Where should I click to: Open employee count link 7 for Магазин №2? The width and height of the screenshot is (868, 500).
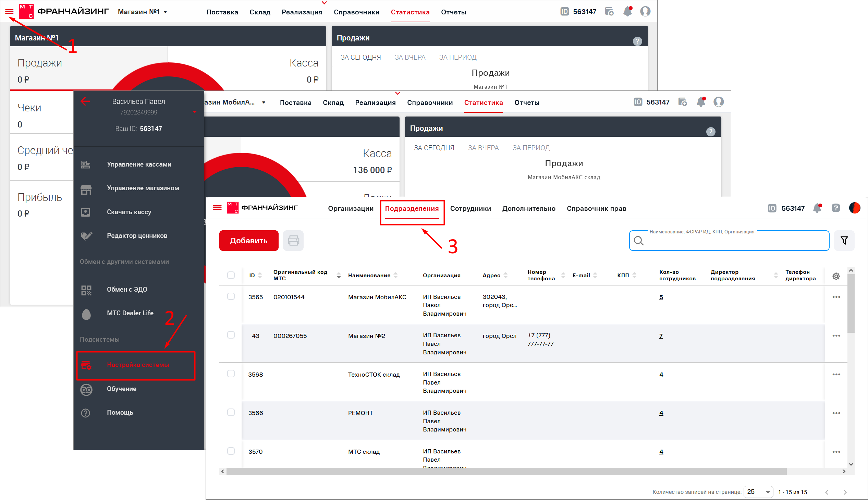[x=661, y=336]
